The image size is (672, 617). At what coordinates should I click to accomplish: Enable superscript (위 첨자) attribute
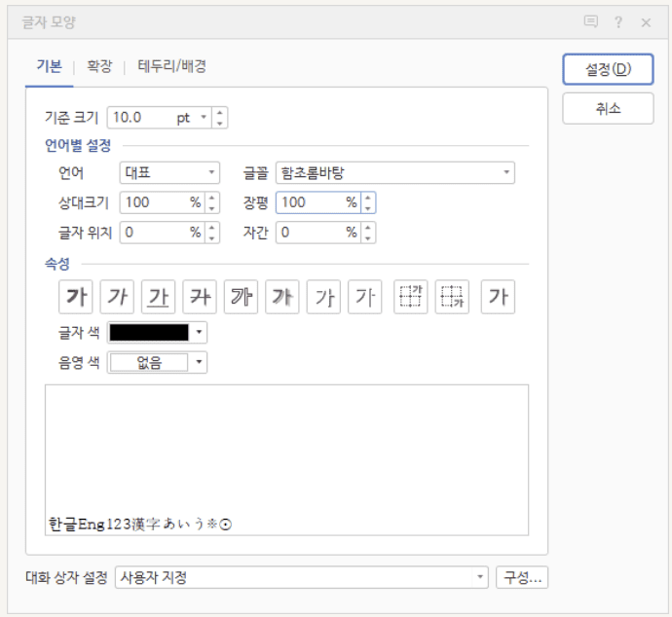(x=411, y=297)
